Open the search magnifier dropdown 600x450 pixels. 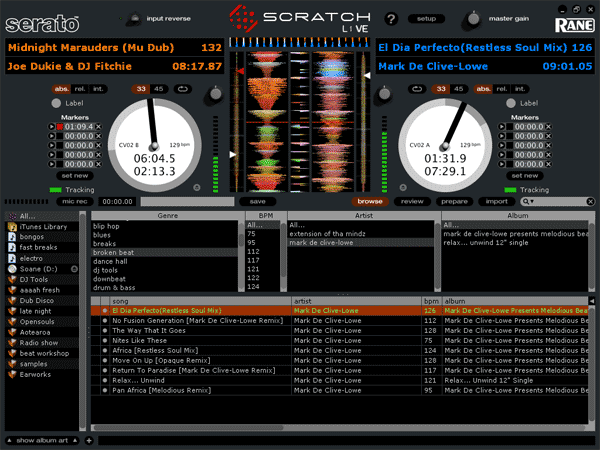click(528, 202)
